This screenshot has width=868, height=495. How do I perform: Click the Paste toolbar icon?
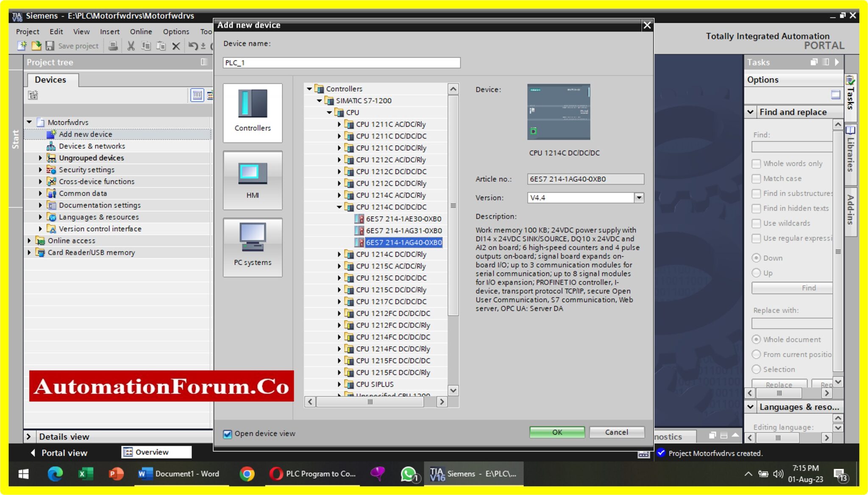pyautogui.click(x=161, y=46)
